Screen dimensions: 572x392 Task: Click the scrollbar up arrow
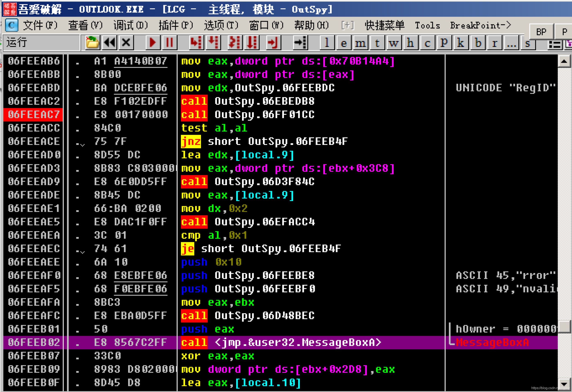coord(564,61)
